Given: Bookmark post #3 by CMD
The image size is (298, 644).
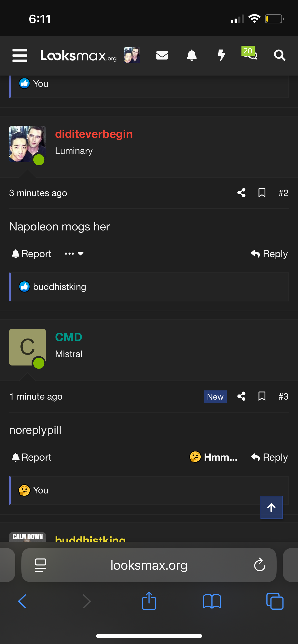Looking at the screenshot, I should pos(262,396).
